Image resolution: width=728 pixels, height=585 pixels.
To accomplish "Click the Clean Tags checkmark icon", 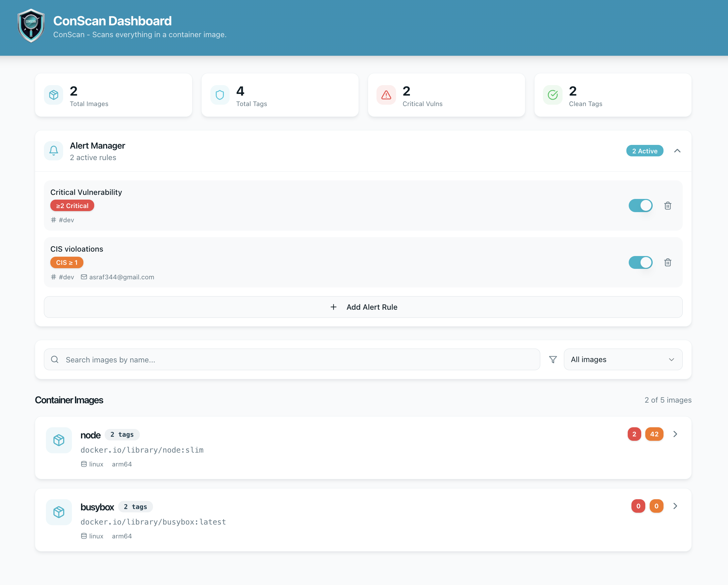I will coord(553,95).
